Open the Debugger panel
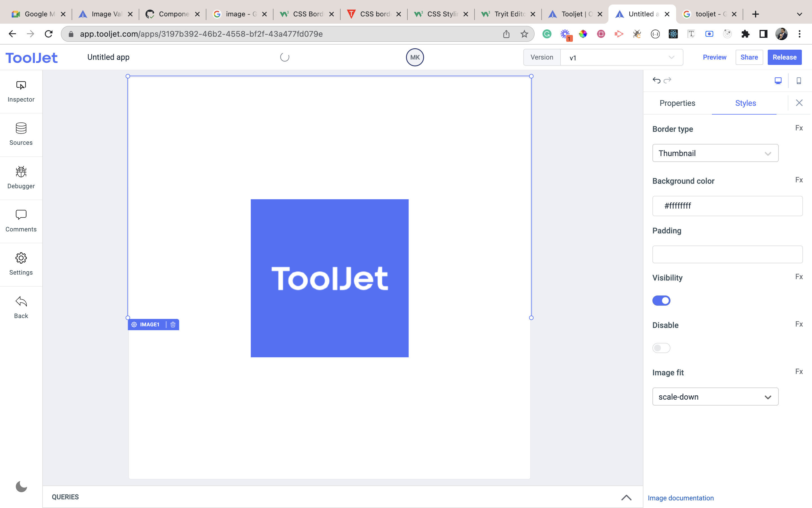The image size is (812, 508). [x=21, y=178]
